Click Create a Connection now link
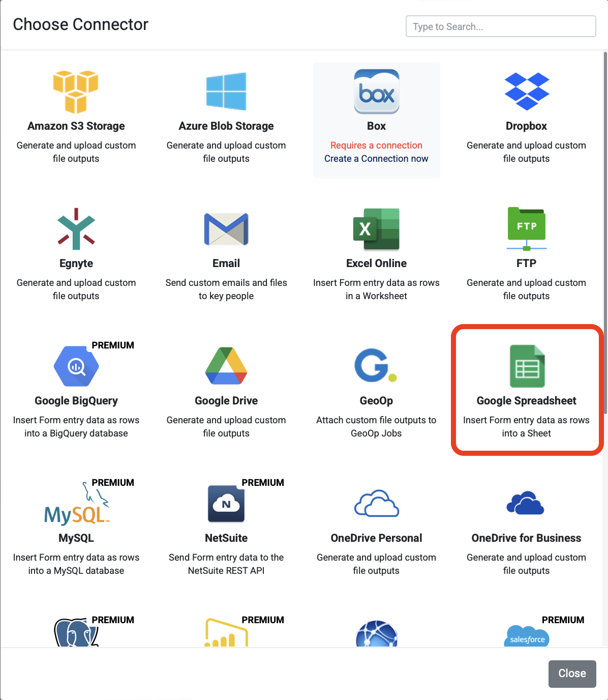The height and width of the screenshot is (700, 608). (376, 159)
